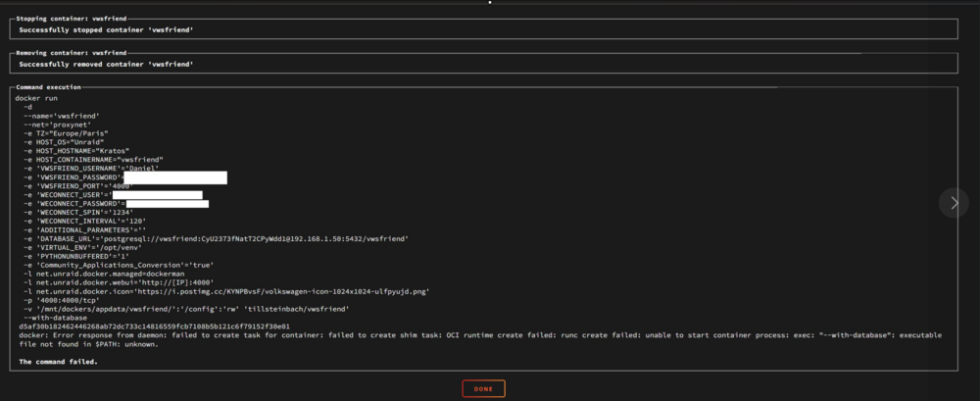Click the HOST_HOSTNAME="Kratos" line
This screenshot has width=980, height=401.
tap(76, 151)
